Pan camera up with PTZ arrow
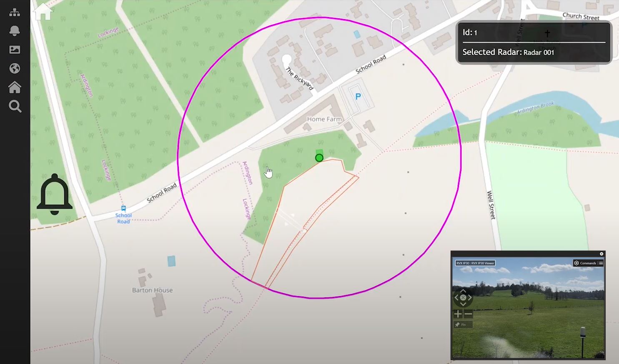Screen dimensions: 619x364 (x=463, y=291)
